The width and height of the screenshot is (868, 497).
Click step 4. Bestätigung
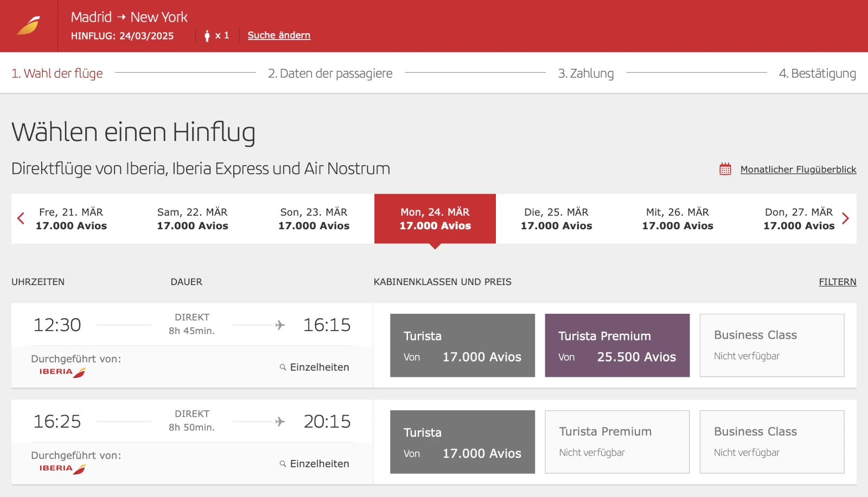(x=818, y=73)
